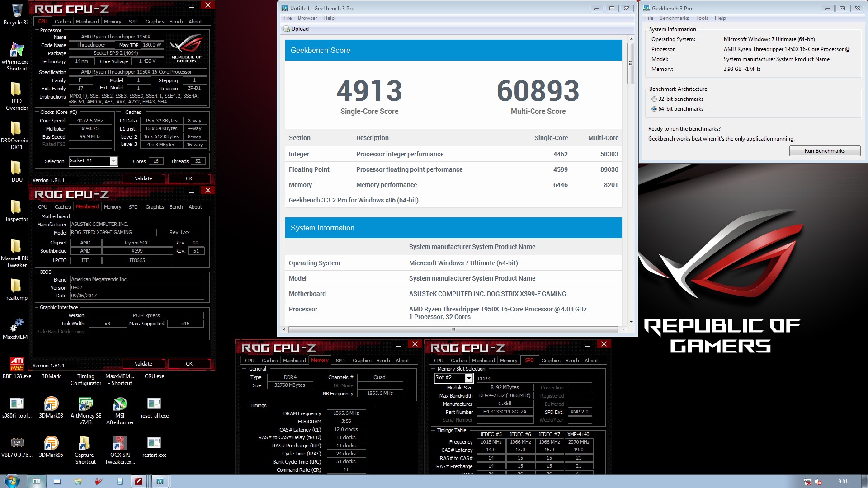This screenshot has height=488, width=868.
Task: Launch the wPrime.exe Shortcut desktop icon
Action: point(17,50)
